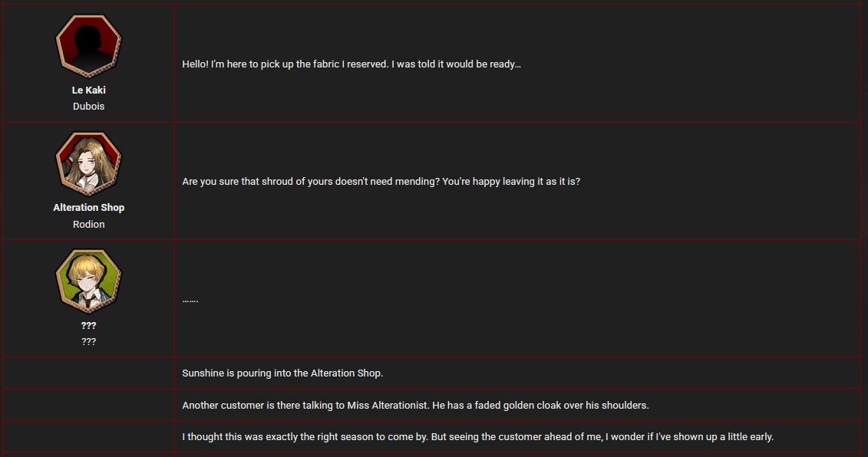This screenshot has width=868, height=457.
Task: Click the bold ??? speaker name
Action: point(88,325)
